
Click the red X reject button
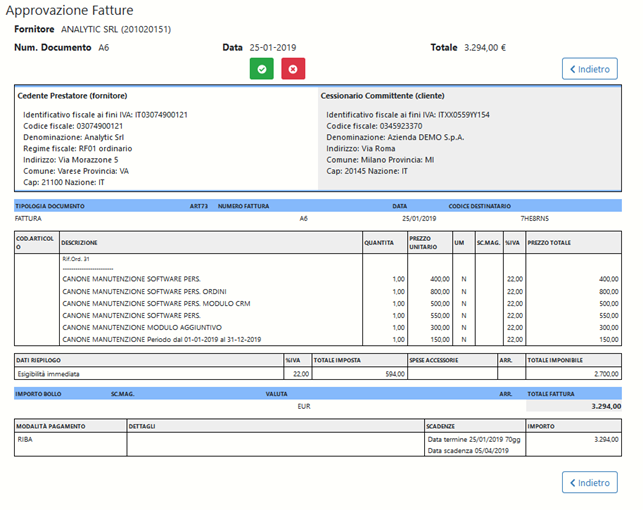(293, 68)
